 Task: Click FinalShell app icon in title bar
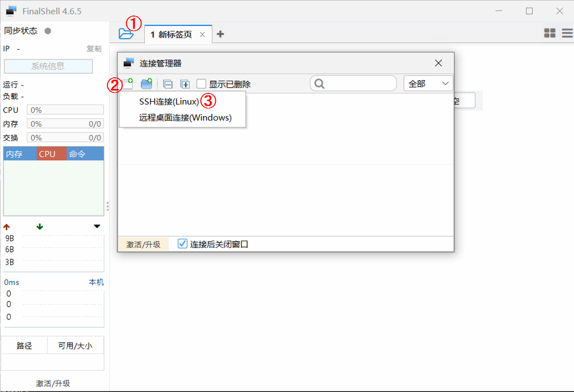11,11
